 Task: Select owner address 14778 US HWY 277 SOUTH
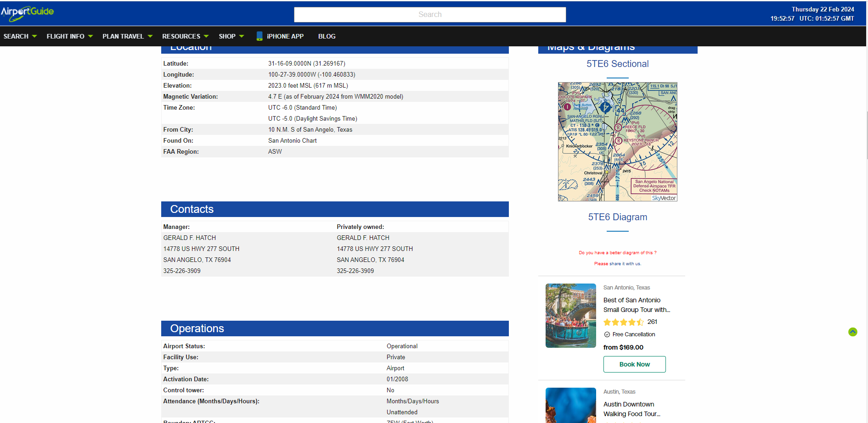(x=375, y=249)
